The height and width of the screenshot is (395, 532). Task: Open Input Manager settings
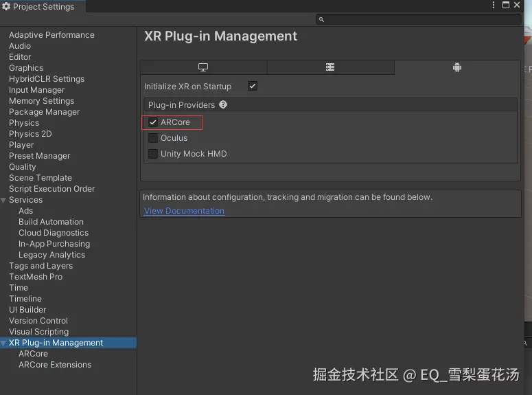coord(36,90)
